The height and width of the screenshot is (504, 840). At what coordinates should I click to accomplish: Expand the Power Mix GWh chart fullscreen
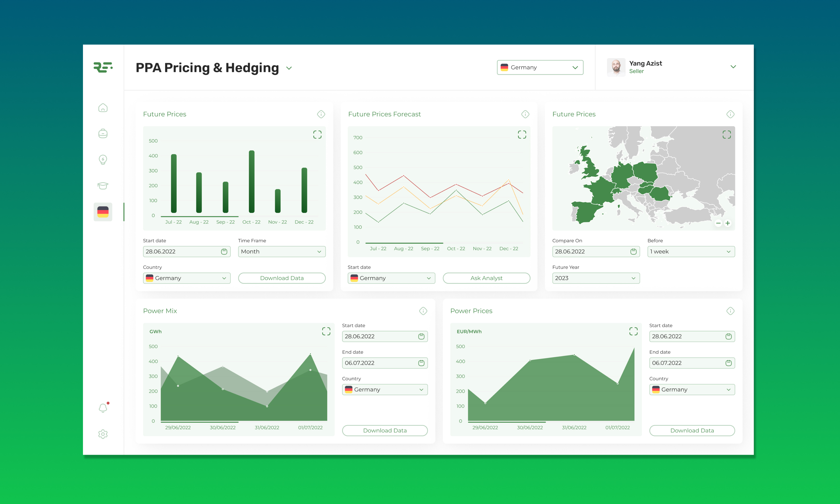[326, 332]
